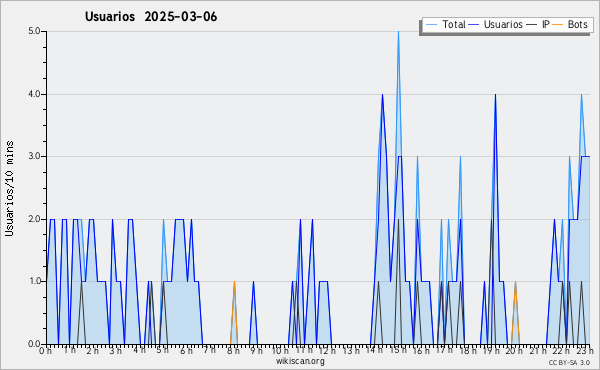Click the wikiscan.org label below the chart
The width and height of the screenshot is (600, 370).
click(300, 361)
